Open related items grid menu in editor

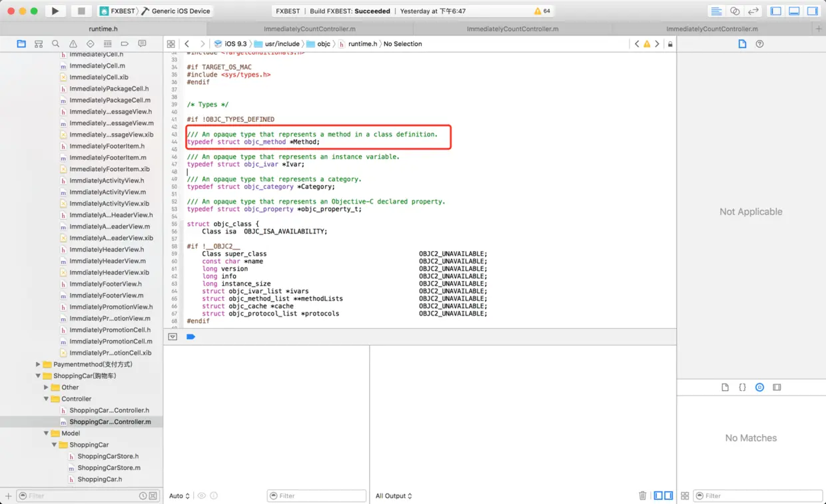pyautogui.click(x=171, y=43)
